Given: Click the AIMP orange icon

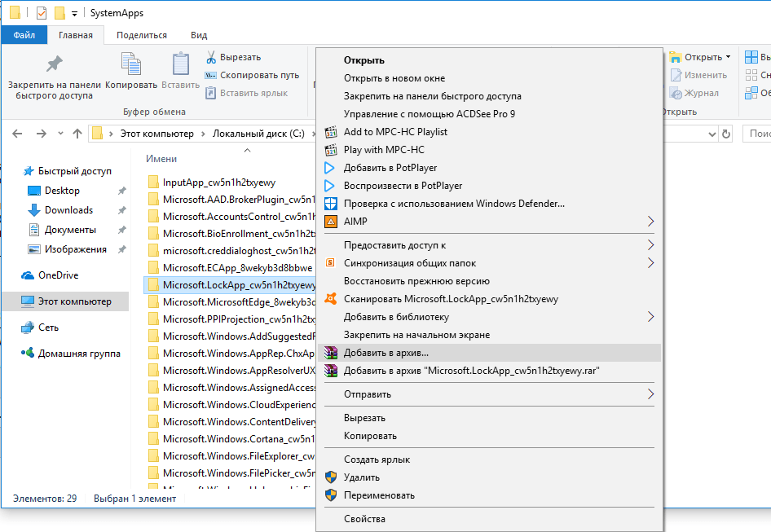Looking at the screenshot, I should tap(331, 222).
